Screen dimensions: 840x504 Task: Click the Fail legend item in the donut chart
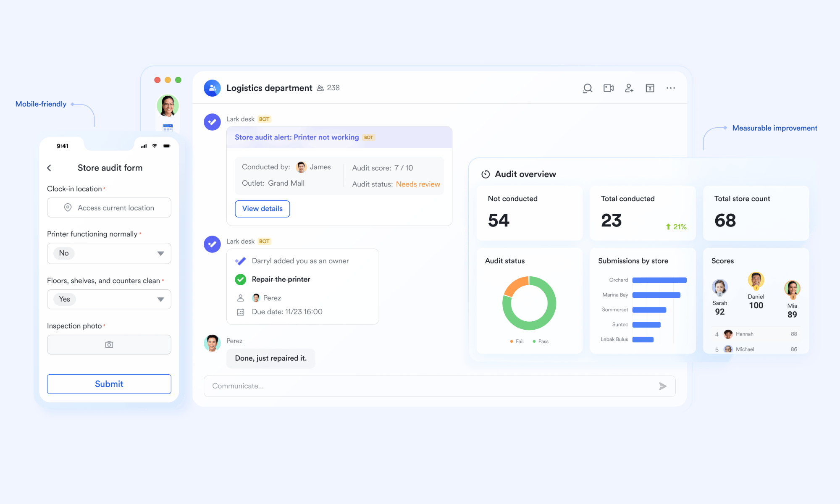[x=517, y=341]
